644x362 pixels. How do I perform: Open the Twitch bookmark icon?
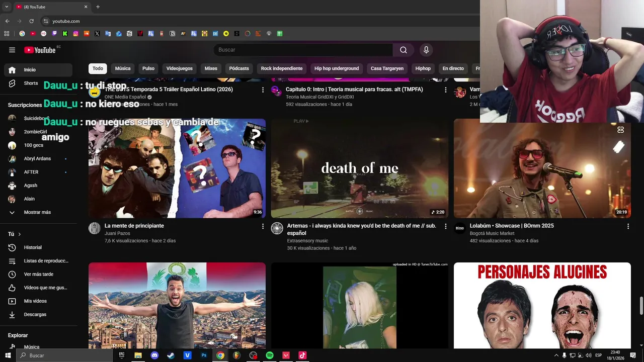coord(54,34)
